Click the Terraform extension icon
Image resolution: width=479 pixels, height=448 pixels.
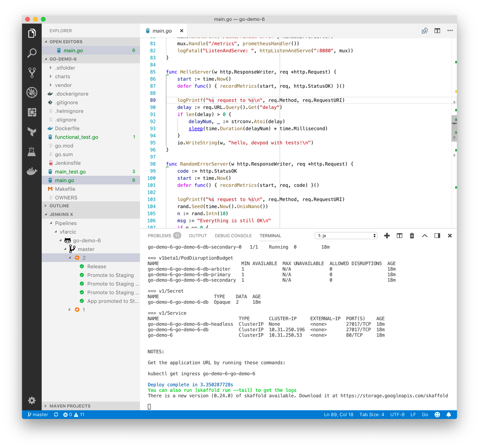(32, 132)
